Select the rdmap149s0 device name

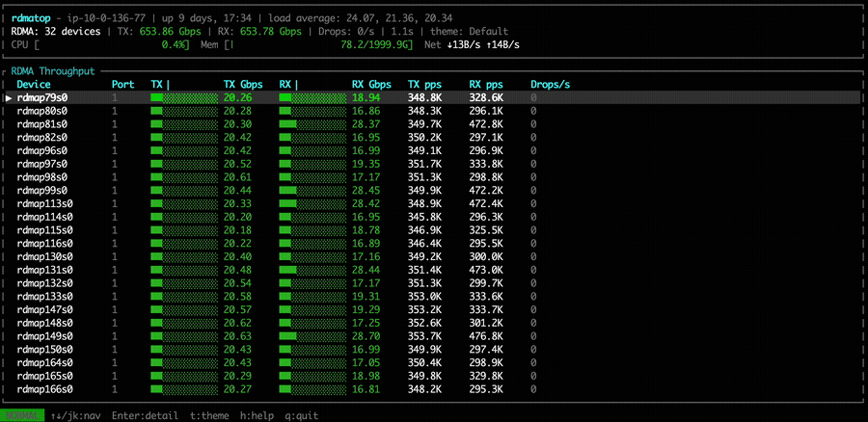pyautogui.click(x=44, y=337)
